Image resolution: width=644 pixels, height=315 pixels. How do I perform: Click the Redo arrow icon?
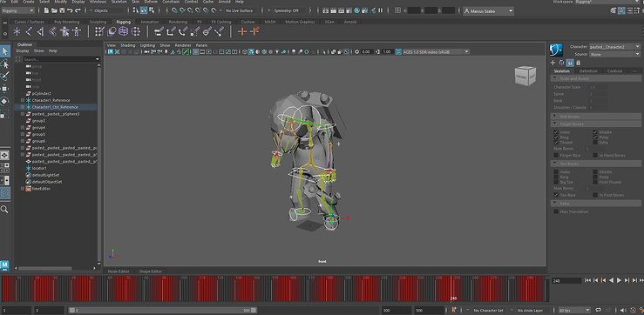78,10
